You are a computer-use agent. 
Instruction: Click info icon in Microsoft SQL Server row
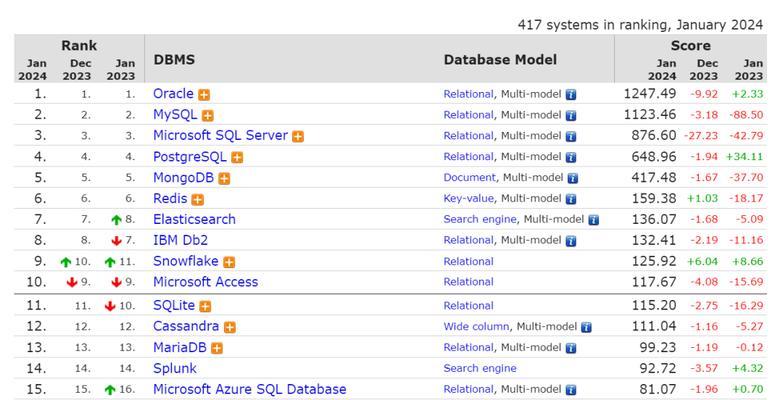pos(571,136)
